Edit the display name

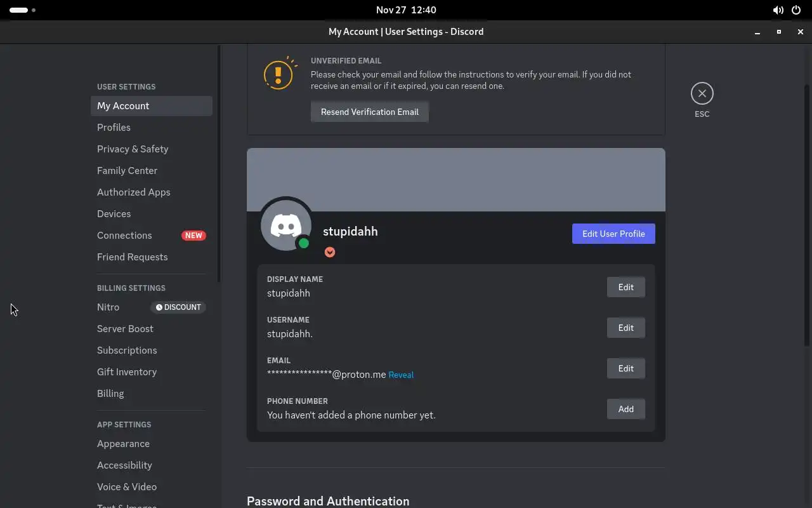coord(625,287)
